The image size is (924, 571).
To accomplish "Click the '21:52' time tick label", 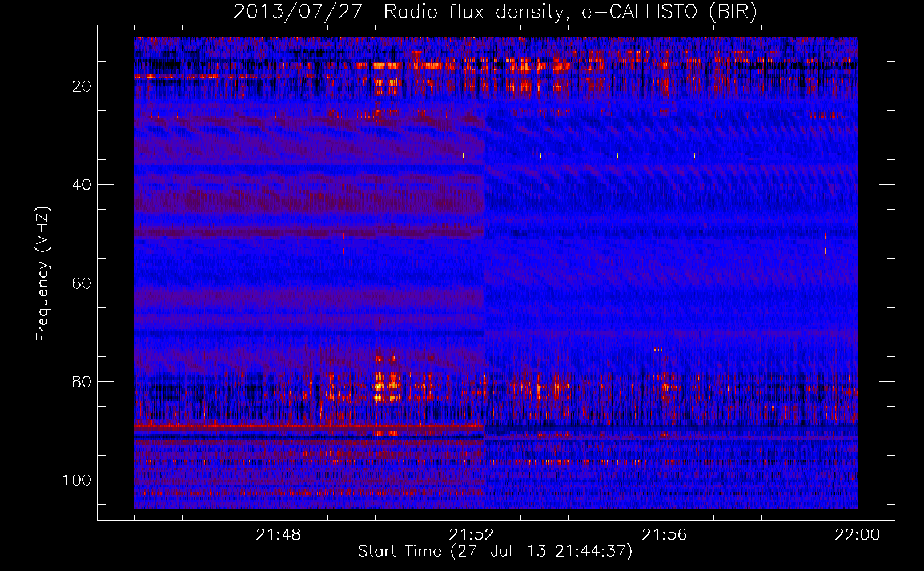I will (472, 535).
